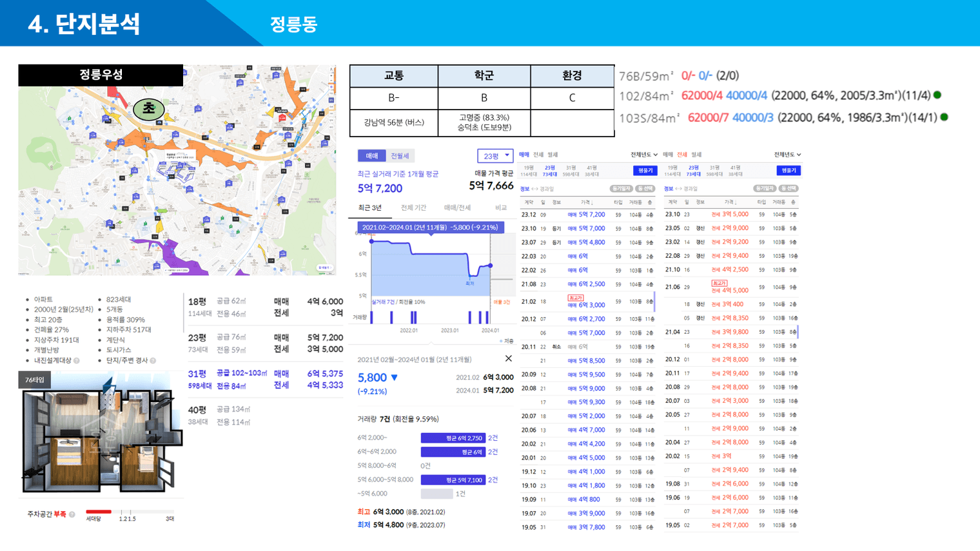Select 매매 in the 매매/전월세 toggle
Screen dimensions: 980x551
click(372, 156)
